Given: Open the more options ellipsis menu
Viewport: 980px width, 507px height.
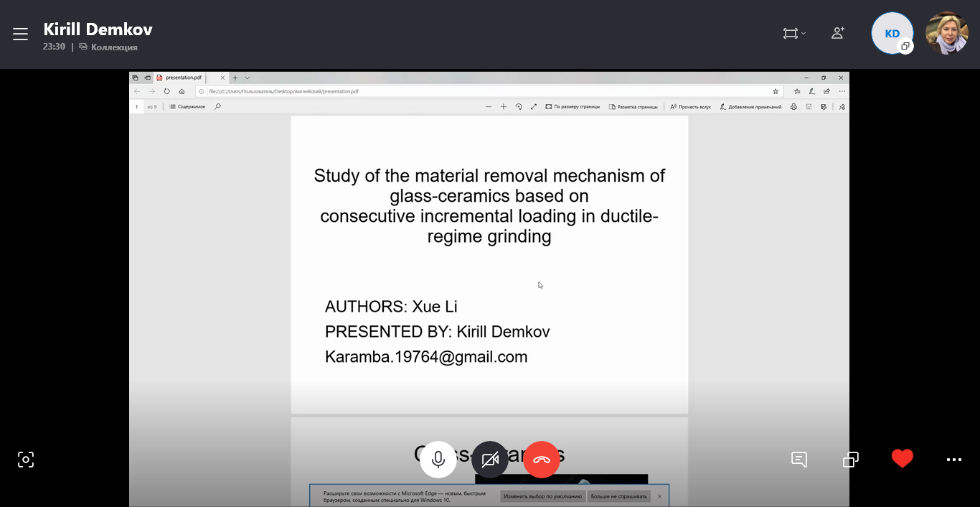Looking at the screenshot, I should [953, 459].
